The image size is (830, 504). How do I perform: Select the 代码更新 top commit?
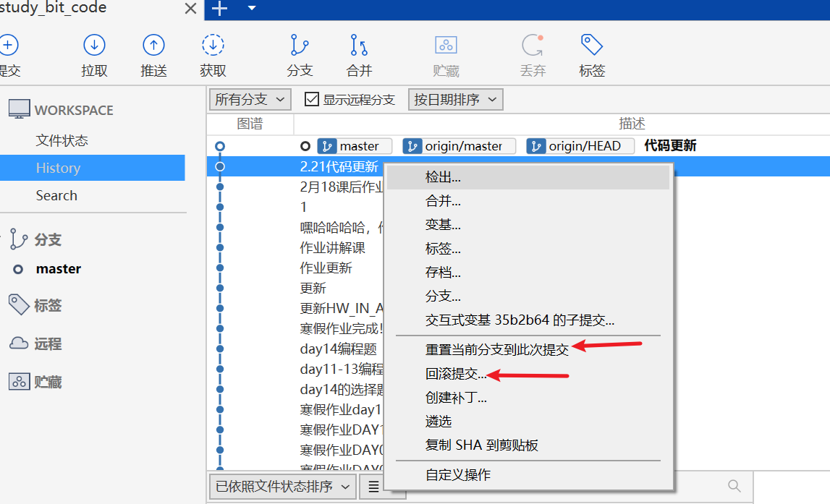(670, 145)
